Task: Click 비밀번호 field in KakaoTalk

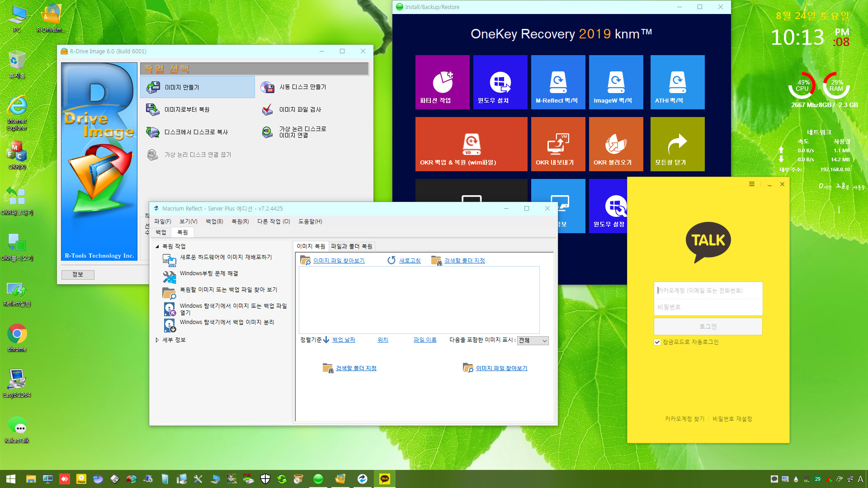Action: pos(708,307)
